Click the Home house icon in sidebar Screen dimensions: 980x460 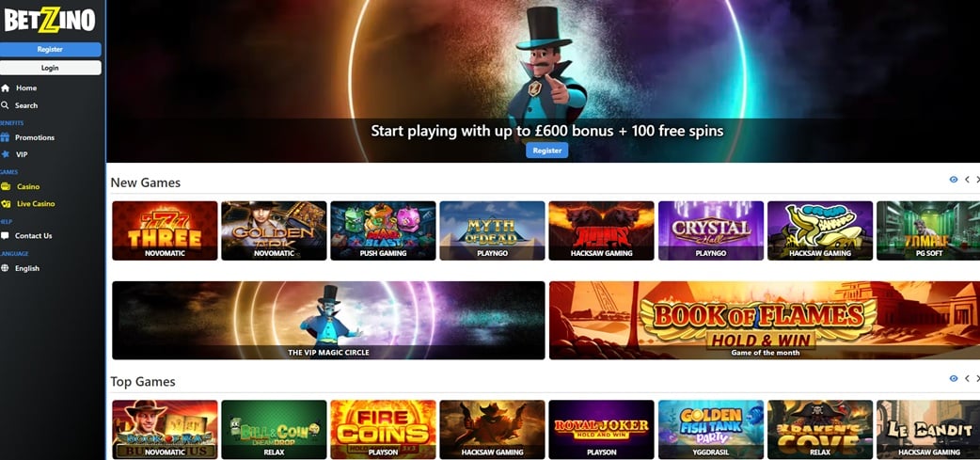click(x=6, y=88)
